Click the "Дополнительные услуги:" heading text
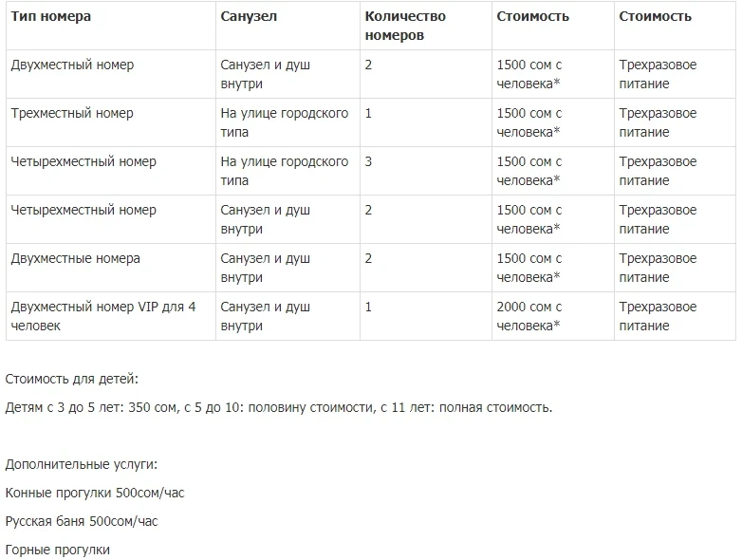The width and height of the screenshot is (742, 560). (81, 464)
